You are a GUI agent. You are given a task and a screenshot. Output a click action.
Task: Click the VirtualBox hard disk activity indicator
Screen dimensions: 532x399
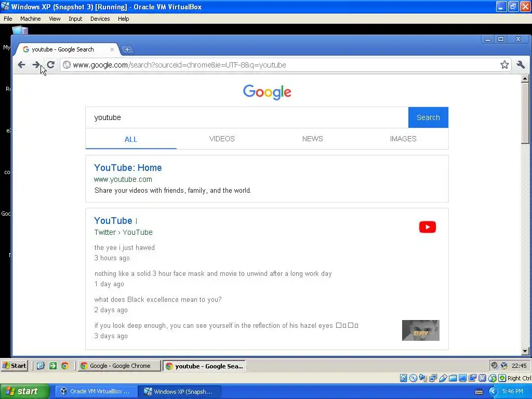[403, 378]
